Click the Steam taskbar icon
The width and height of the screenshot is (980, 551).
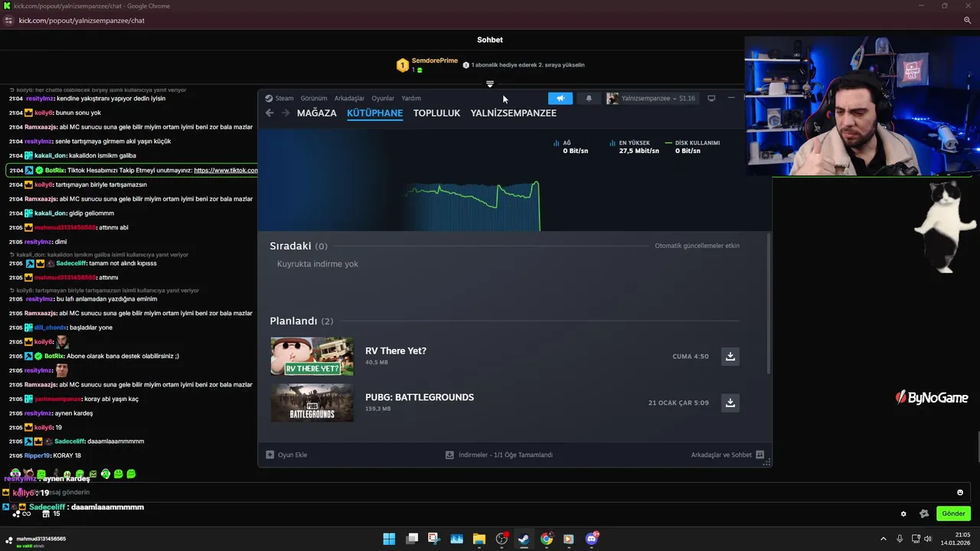(524, 539)
